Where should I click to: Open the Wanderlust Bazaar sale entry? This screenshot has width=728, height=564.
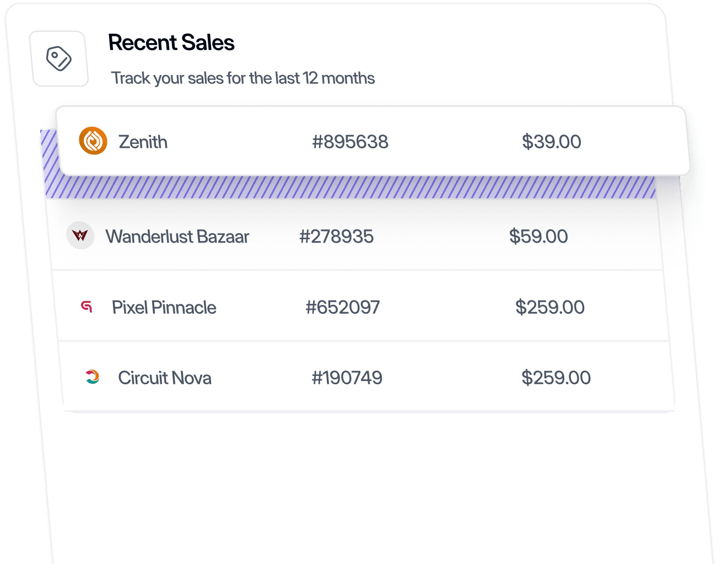pyautogui.click(x=177, y=237)
